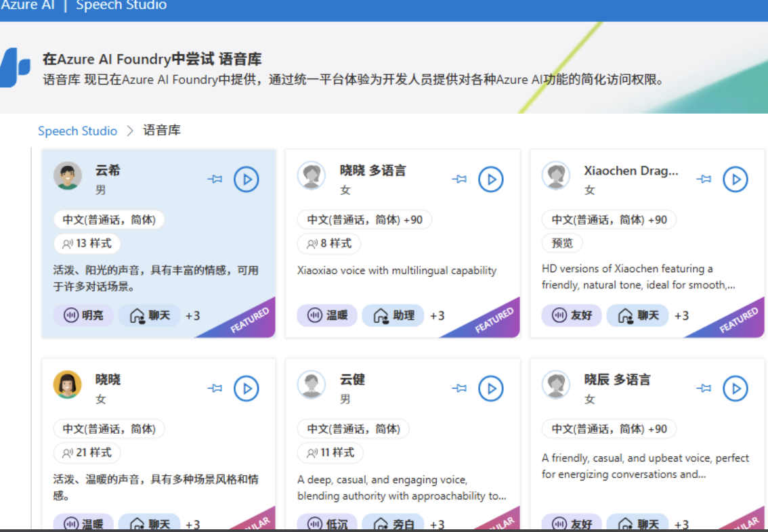Expand +3 more tags on 晓晓 多语言 card
The width and height of the screenshot is (768, 532).
coord(437,316)
